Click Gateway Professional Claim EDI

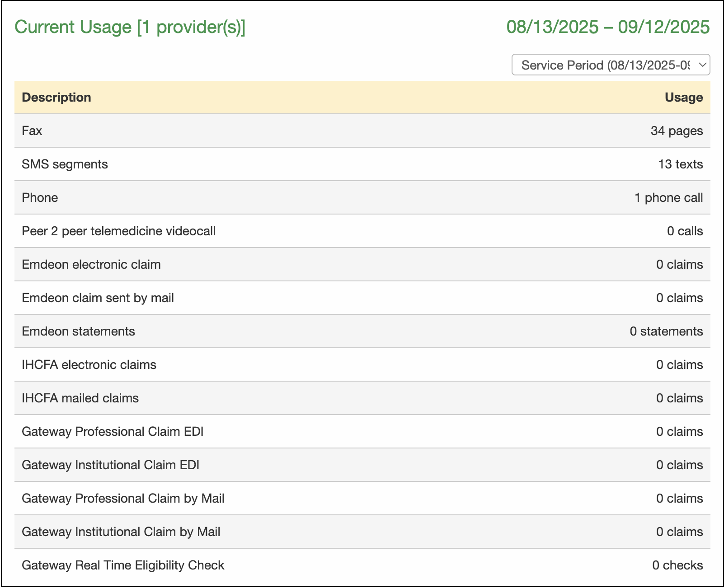tap(113, 432)
